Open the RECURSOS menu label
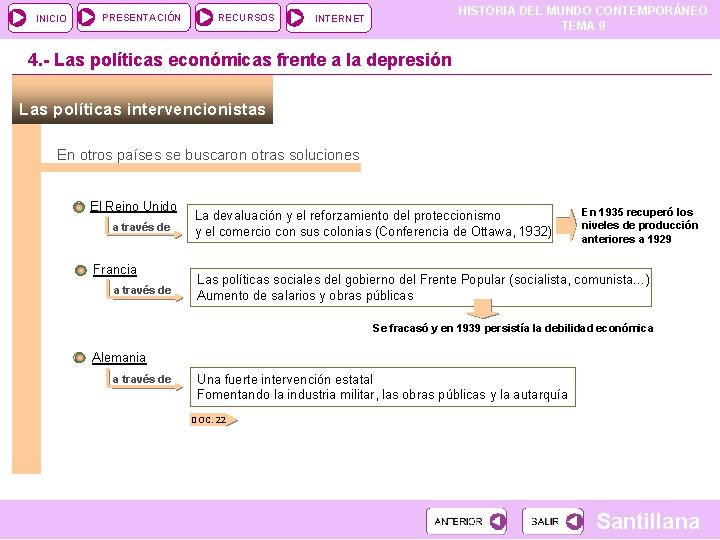This screenshot has height=540, width=720. (246, 17)
